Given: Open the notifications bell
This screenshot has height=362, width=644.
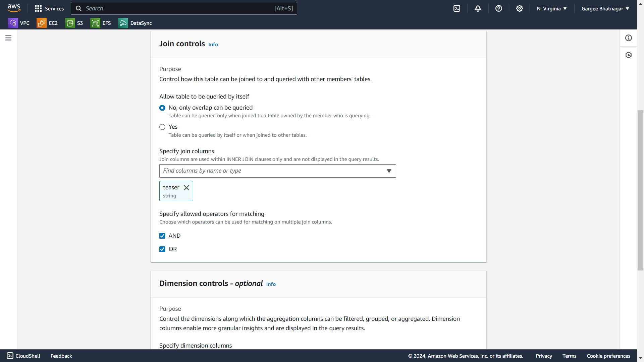Looking at the screenshot, I should click(x=478, y=8).
